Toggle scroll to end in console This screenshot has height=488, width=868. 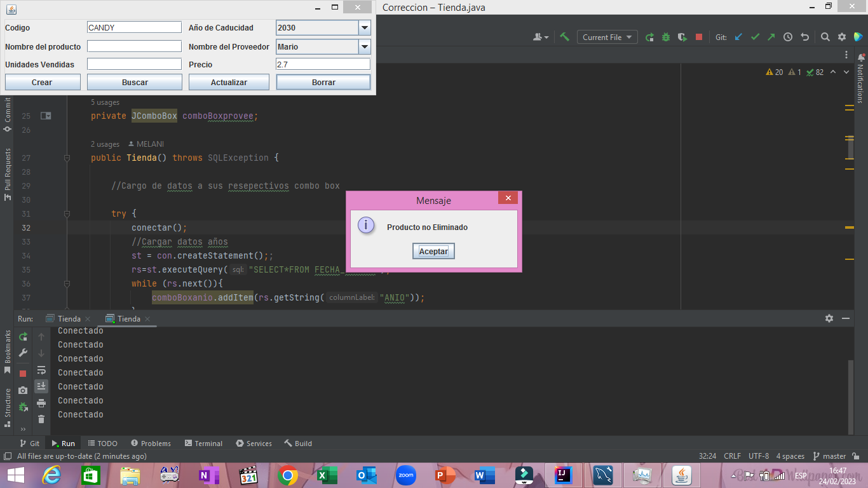click(41, 386)
